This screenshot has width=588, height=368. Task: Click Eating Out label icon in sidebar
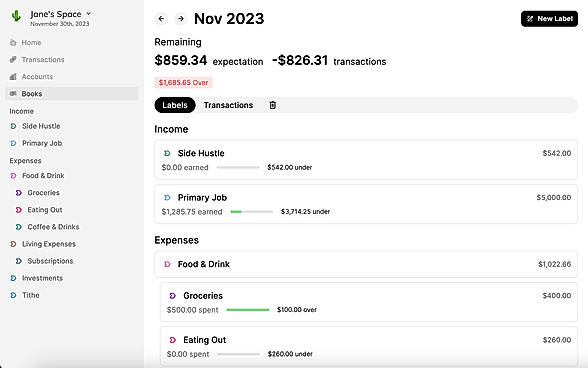pos(19,210)
